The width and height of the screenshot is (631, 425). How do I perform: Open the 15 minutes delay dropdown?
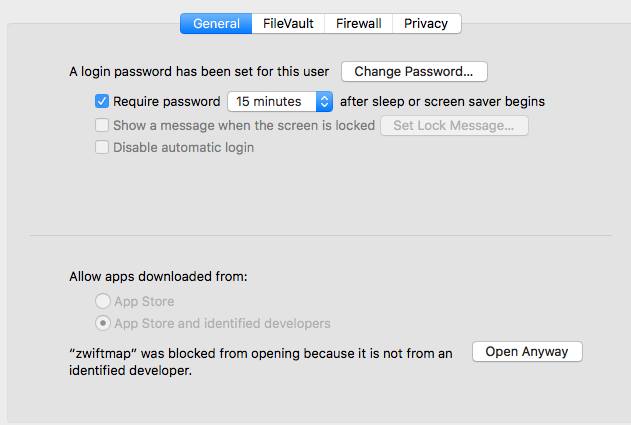[280, 101]
